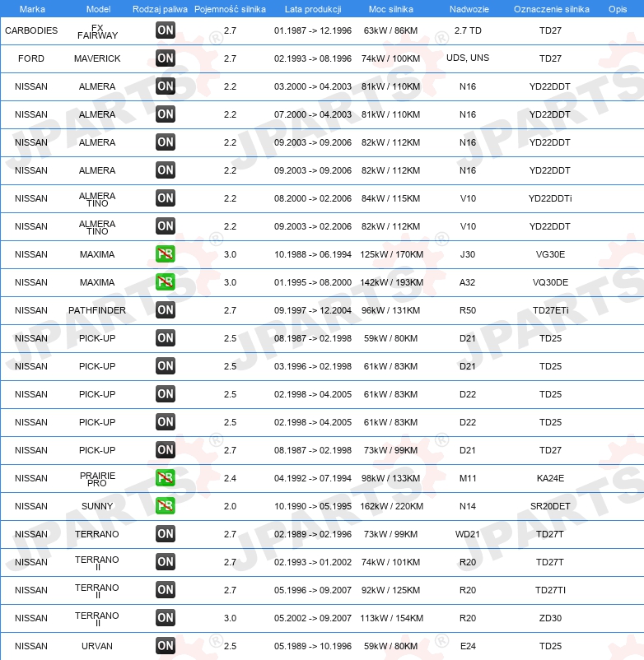This screenshot has width=644, height=660.
Task: Click the VQ30DE engine code
Action: click(x=550, y=282)
